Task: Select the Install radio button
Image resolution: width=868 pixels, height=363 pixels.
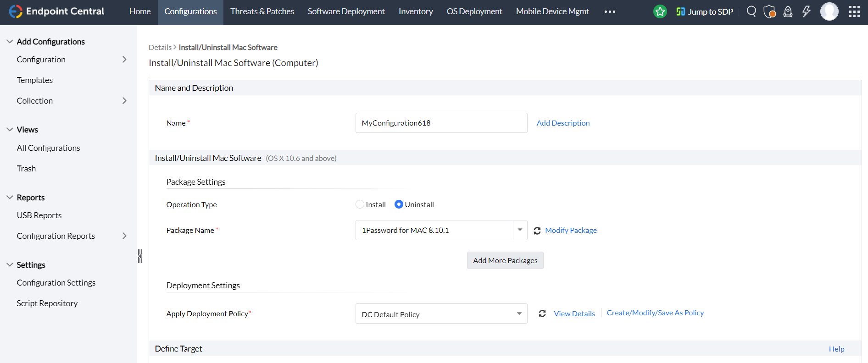Action: coord(360,204)
